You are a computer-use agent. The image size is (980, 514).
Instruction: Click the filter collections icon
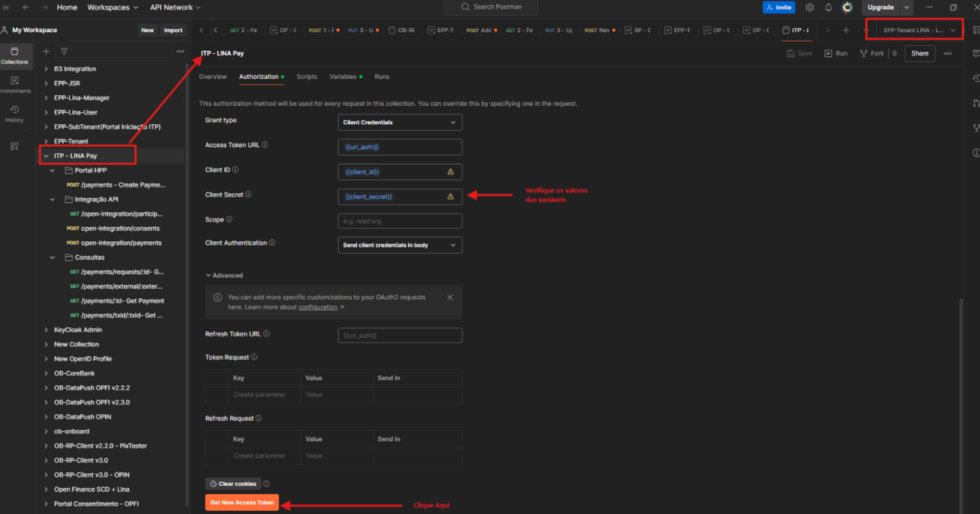pos(64,51)
